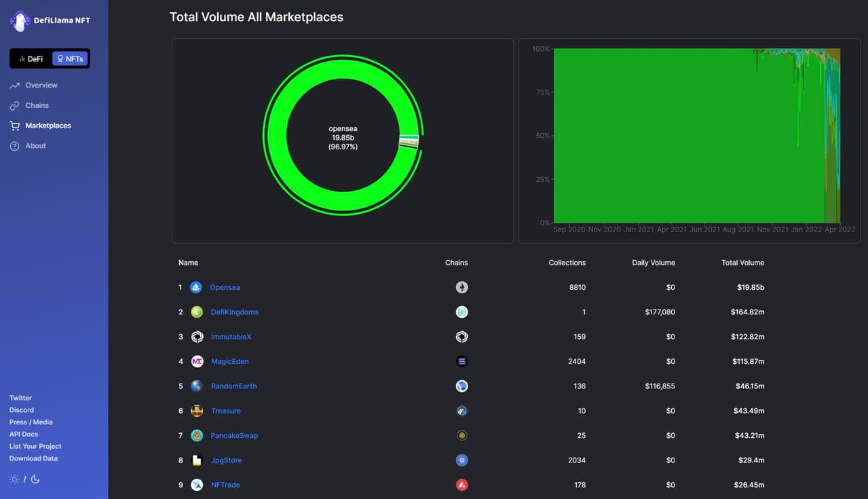Open the RandomEarth marketplace link
The image size is (868, 499).
click(x=233, y=386)
